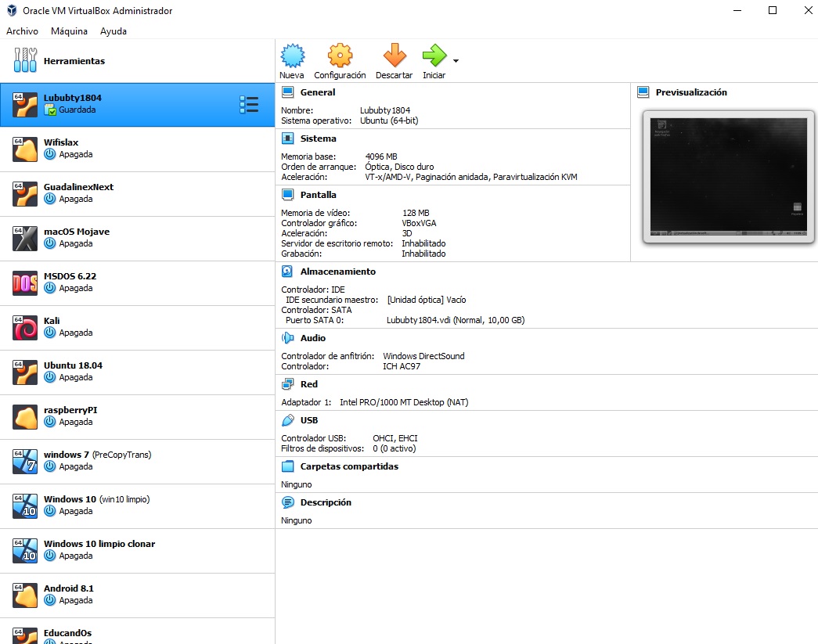Viewport: 818px width, 644px height.
Task: Start the VM with Iniciar icon
Action: pyautogui.click(x=434, y=56)
